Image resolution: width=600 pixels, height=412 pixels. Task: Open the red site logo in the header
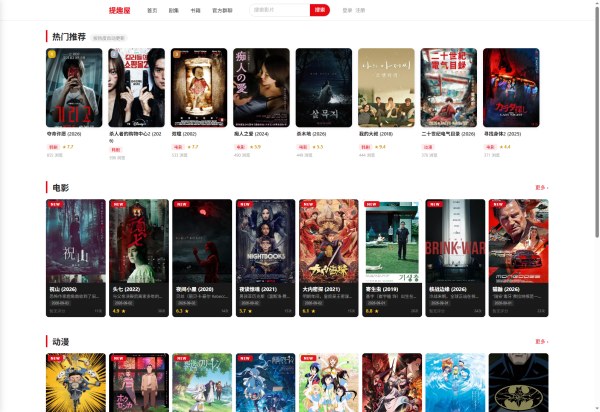tap(119, 10)
